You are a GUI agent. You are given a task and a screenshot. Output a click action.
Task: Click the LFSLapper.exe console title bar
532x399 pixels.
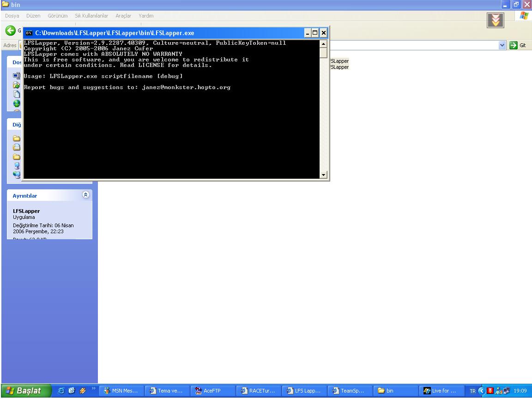[163, 33]
